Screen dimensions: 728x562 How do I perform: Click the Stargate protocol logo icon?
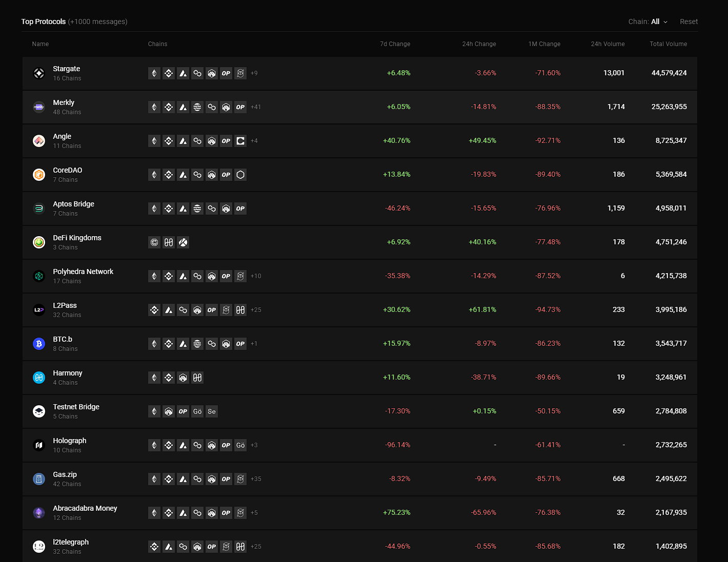[39, 73]
